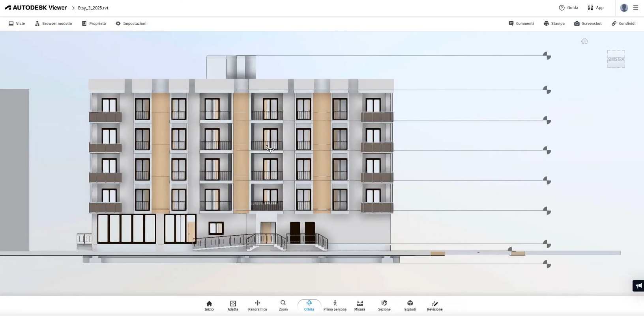Show the Proprietà panel
This screenshot has height=316, width=644.
coord(94,24)
